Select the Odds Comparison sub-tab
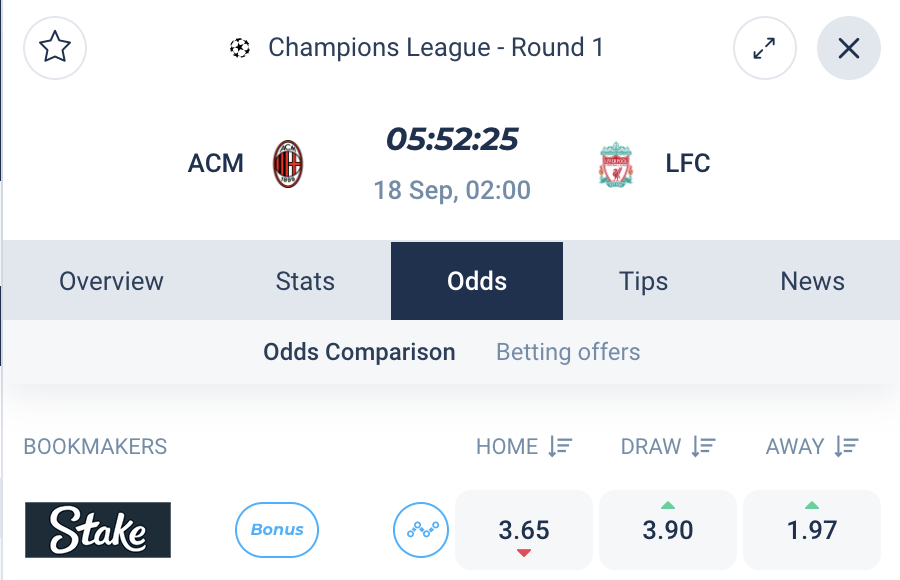This screenshot has height=580, width=900. [x=359, y=352]
